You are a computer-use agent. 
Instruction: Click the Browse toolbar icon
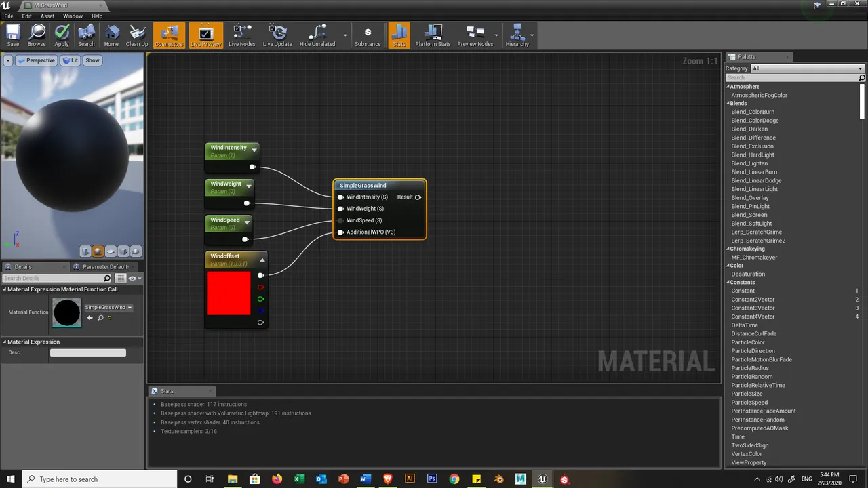click(37, 36)
